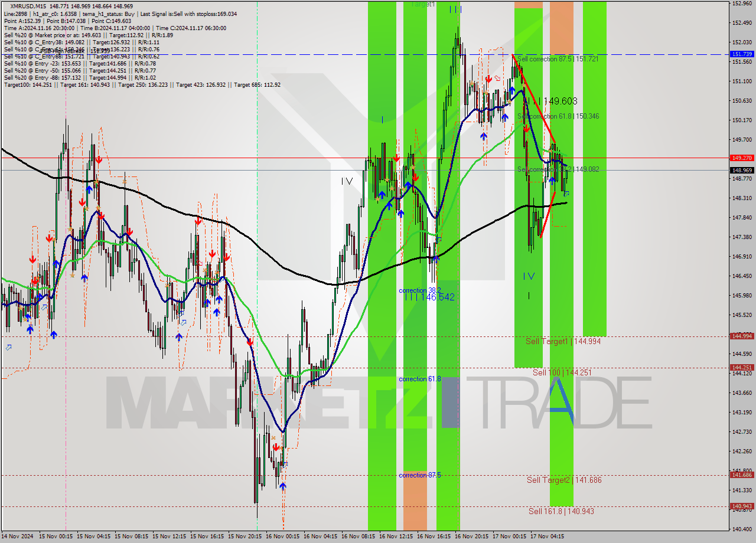Click the 144.994 price tag on axis
The height and width of the screenshot is (543, 756).
(x=742, y=336)
